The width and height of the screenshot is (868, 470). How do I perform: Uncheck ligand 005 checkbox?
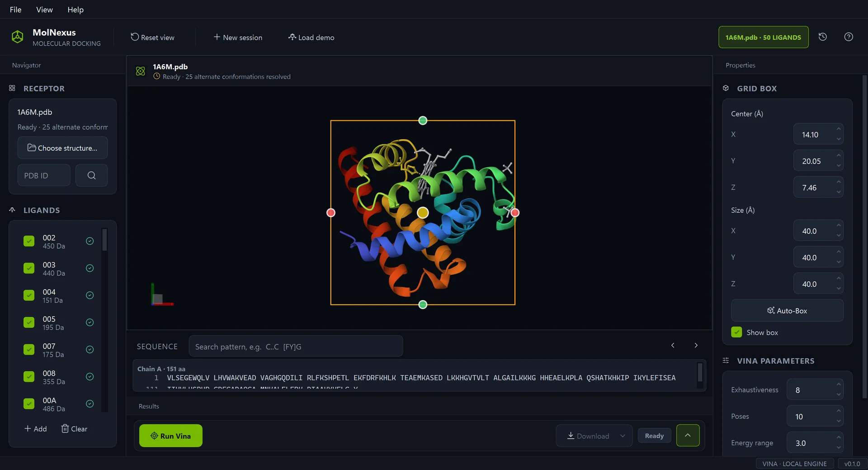click(x=29, y=323)
